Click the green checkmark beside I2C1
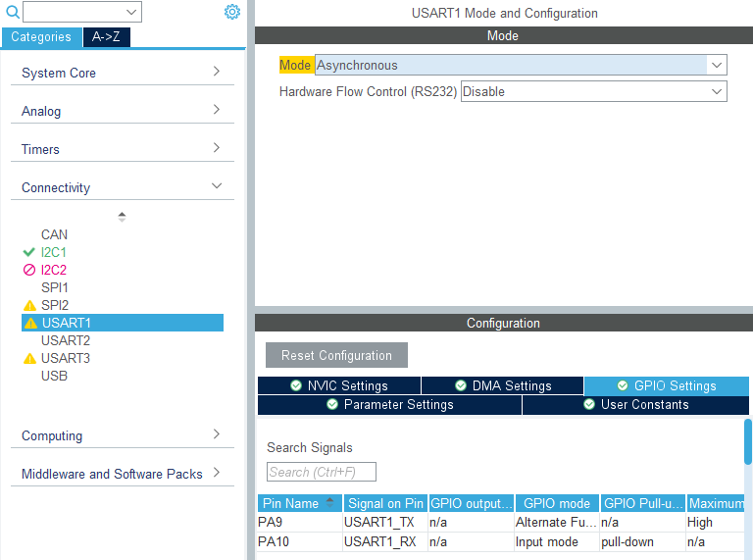This screenshot has width=753, height=560. click(28, 252)
